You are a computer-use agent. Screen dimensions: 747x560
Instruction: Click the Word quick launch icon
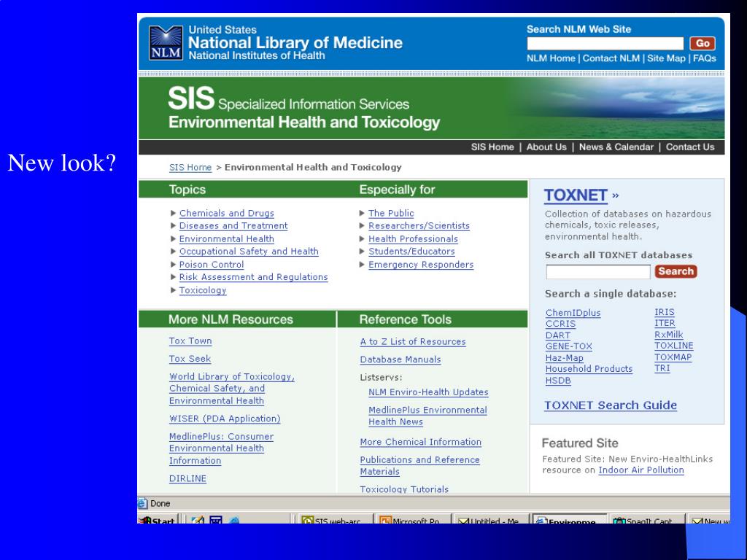216,522
